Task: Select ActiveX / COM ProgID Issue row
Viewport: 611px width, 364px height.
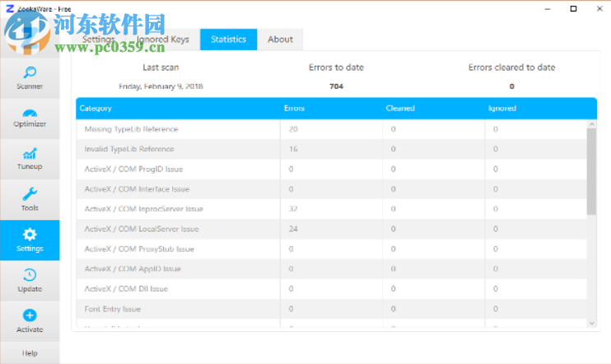Action: point(332,169)
